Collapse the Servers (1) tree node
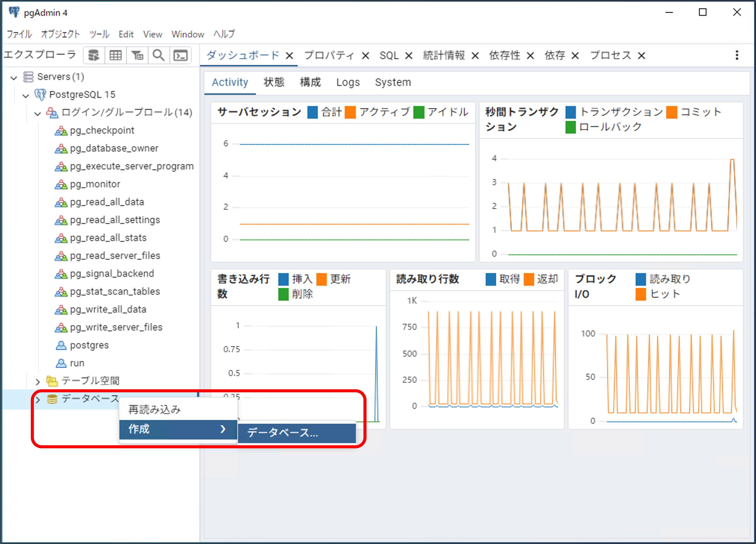This screenshot has width=756, height=544. click(14, 78)
